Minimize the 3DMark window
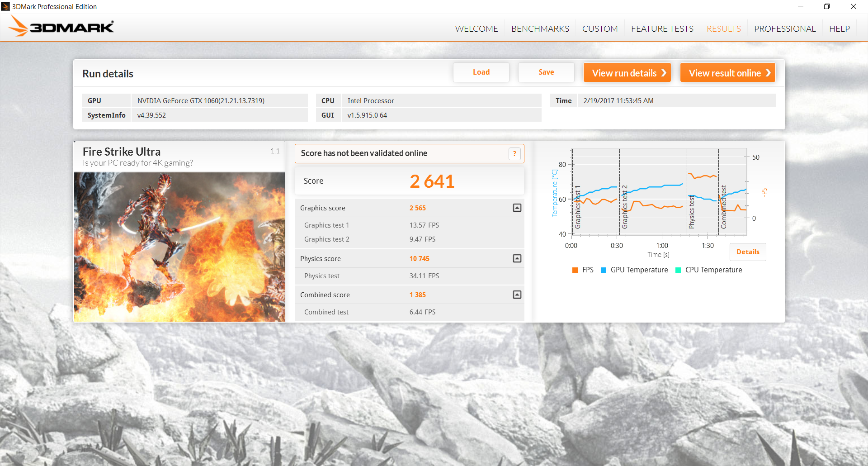 (x=801, y=6)
